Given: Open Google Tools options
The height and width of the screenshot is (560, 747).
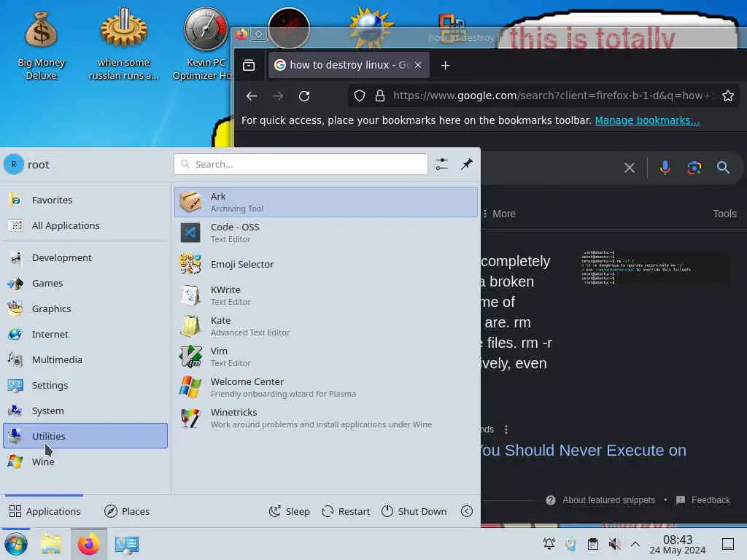Looking at the screenshot, I should (x=724, y=214).
